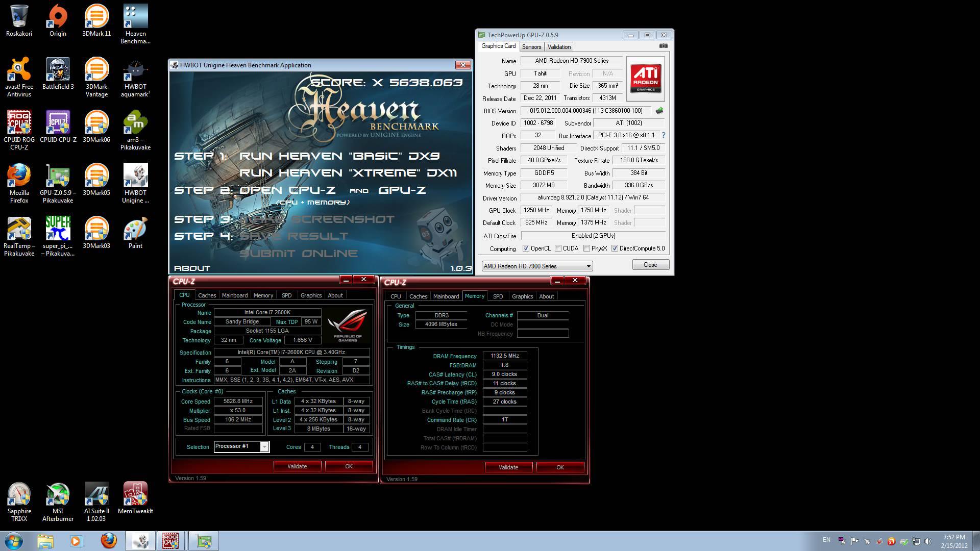Launch 3DMark05 desktop icon

click(96, 180)
